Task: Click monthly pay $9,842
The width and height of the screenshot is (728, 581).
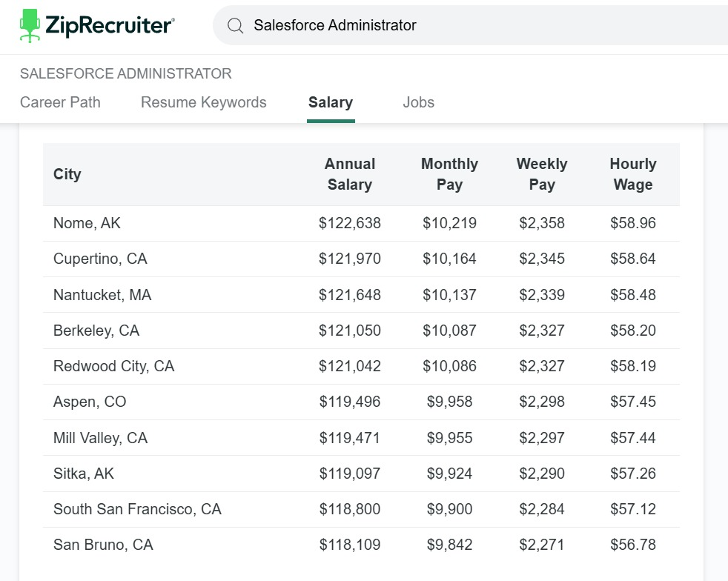Action: pos(449,545)
